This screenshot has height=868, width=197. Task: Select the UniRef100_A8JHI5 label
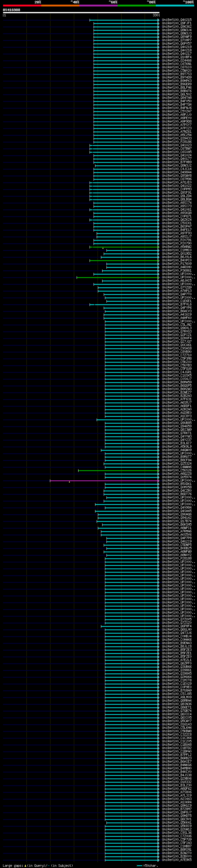click(176, 281)
